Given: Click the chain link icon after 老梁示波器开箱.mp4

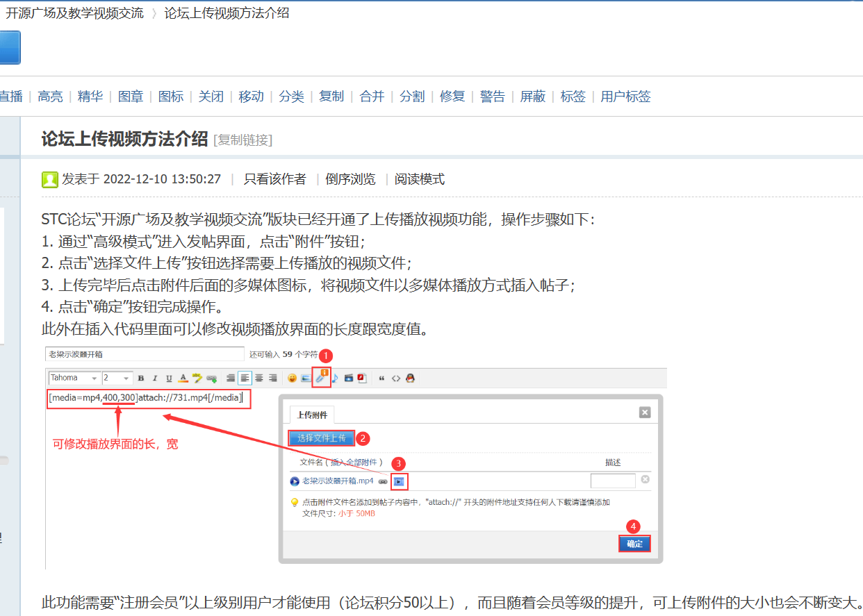Looking at the screenshot, I should (383, 481).
